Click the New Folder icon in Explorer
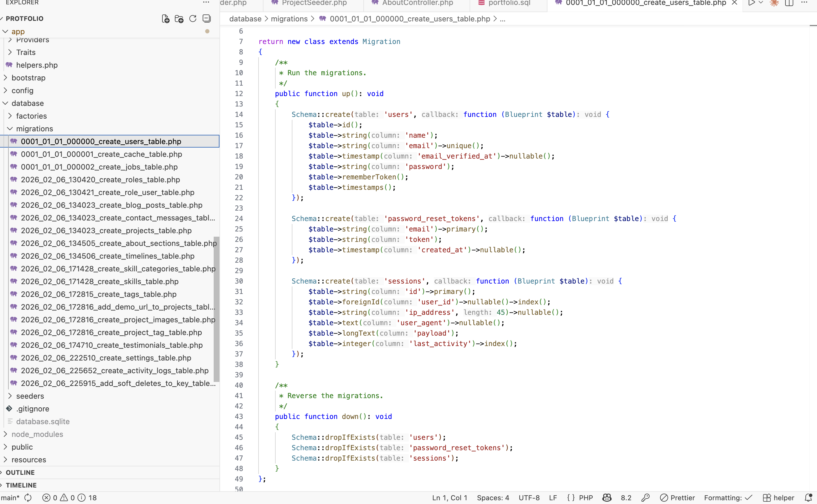The height and width of the screenshot is (504, 817). [179, 19]
